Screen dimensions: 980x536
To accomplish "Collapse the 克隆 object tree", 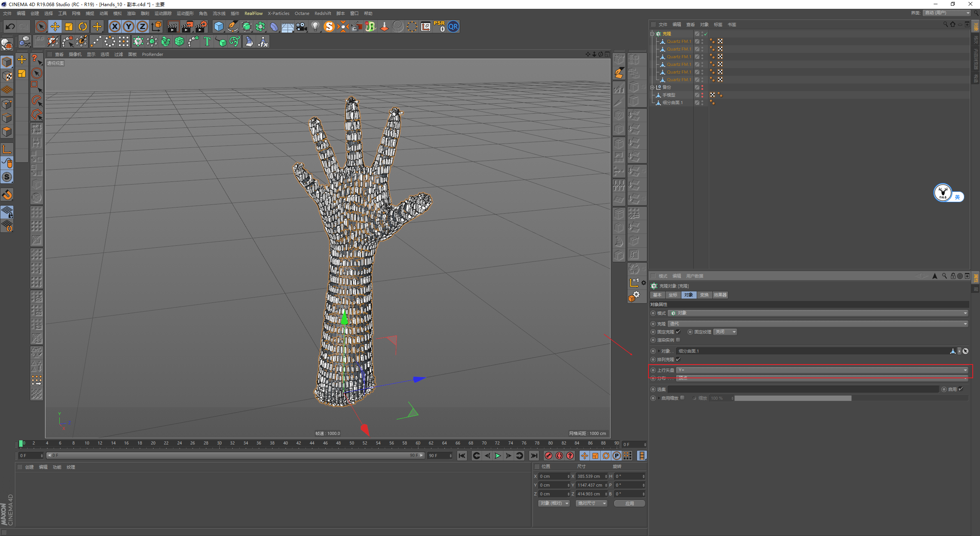I will click(x=652, y=34).
